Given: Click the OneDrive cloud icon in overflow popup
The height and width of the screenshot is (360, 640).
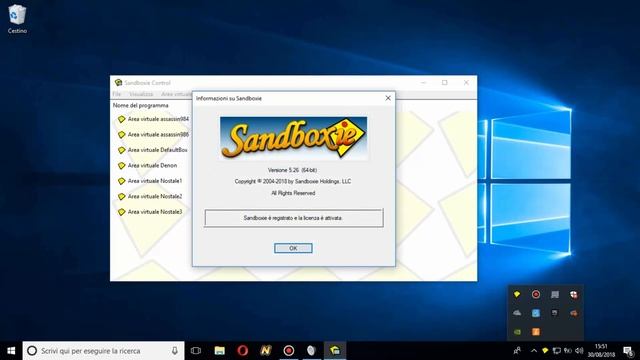Looking at the screenshot, I should point(517,313).
